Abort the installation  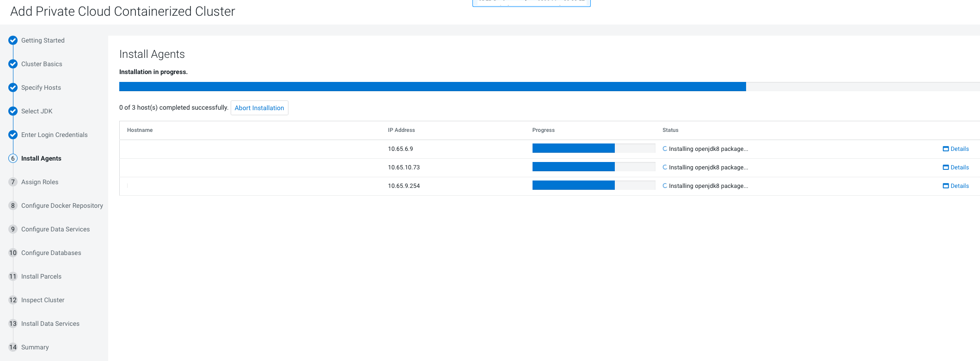tap(259, 108)
